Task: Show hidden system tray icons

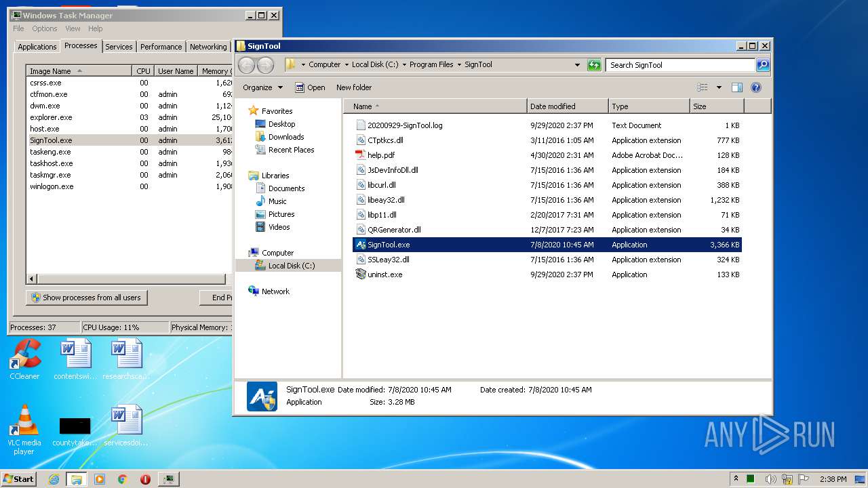Action: pyautogui.click(x=736, y=479)
